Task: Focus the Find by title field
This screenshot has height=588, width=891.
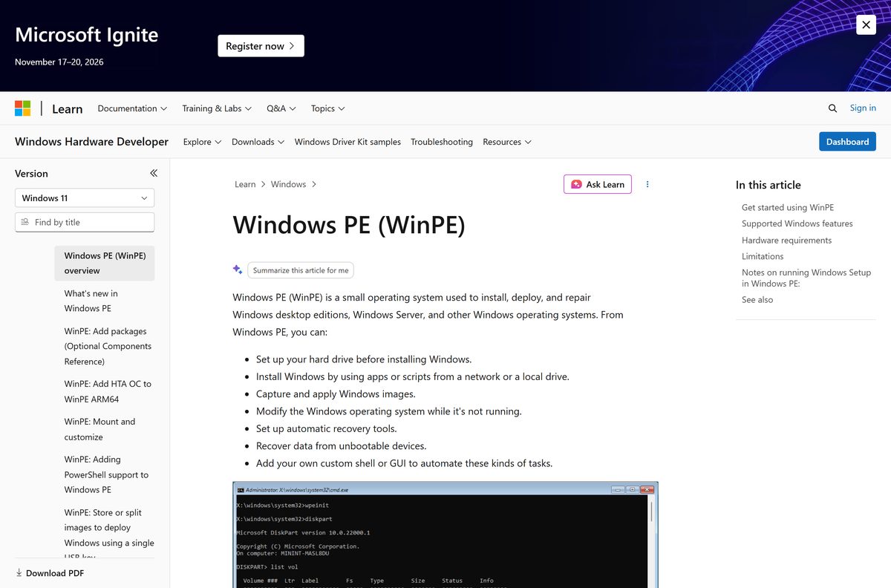Action: (x=85, y=222)
